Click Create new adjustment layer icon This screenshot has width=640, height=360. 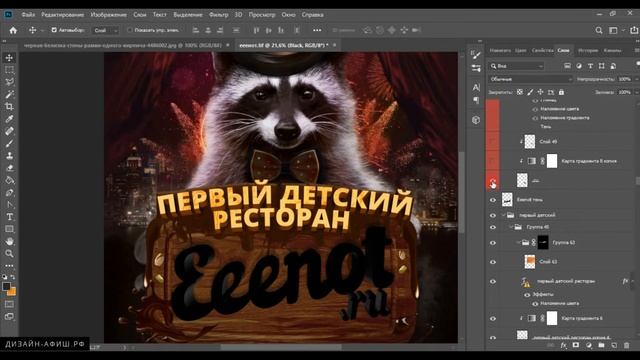pos(589,345)
